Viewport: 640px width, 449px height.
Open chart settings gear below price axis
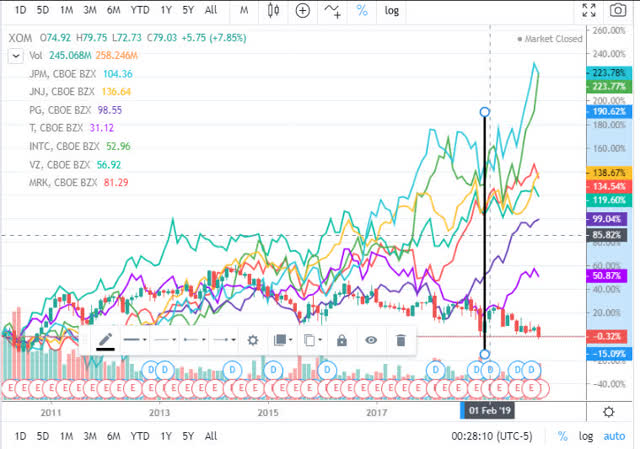coord(609,412)
